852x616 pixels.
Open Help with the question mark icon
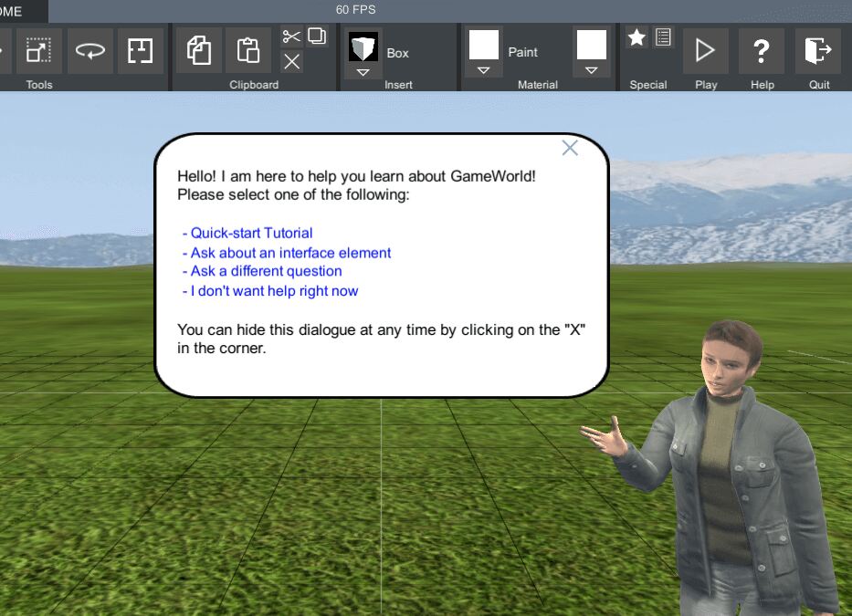(762, 50)
